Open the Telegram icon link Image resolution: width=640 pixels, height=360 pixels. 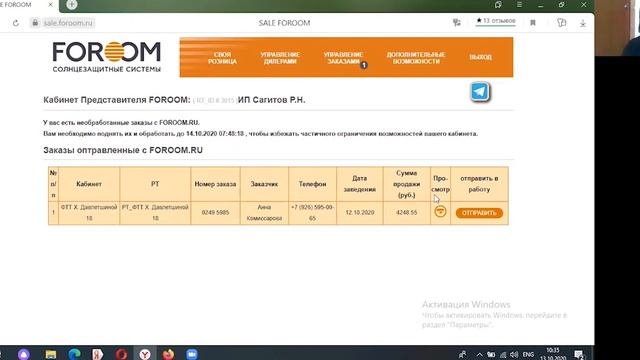click(480, 91)
